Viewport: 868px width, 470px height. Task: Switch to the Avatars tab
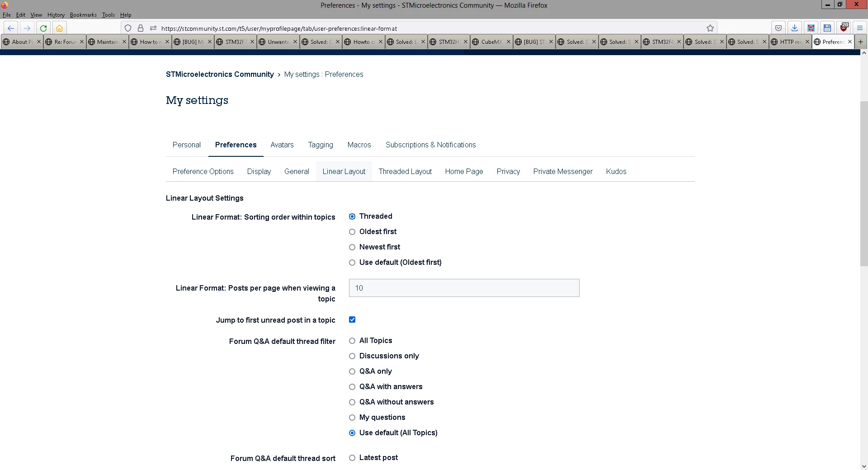pos(282,145)
